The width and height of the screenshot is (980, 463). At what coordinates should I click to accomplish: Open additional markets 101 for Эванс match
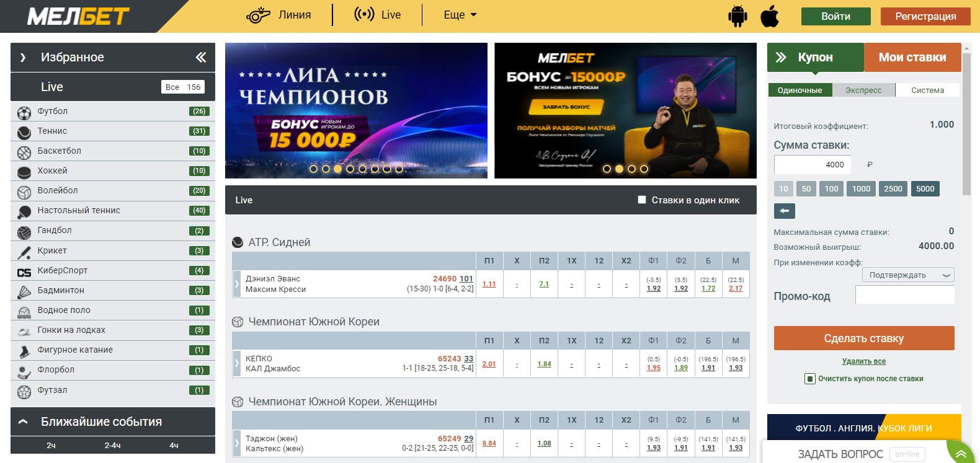(466, 279)
